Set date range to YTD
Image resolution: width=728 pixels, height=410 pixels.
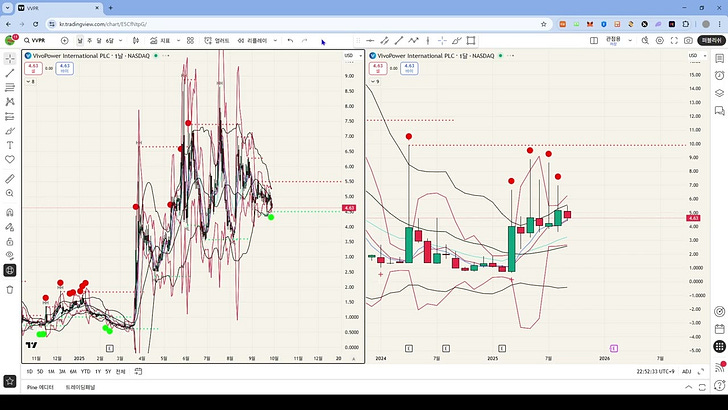point(85,371)
